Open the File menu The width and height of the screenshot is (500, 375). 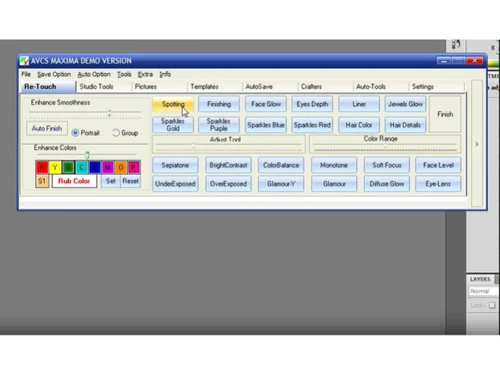26,74
